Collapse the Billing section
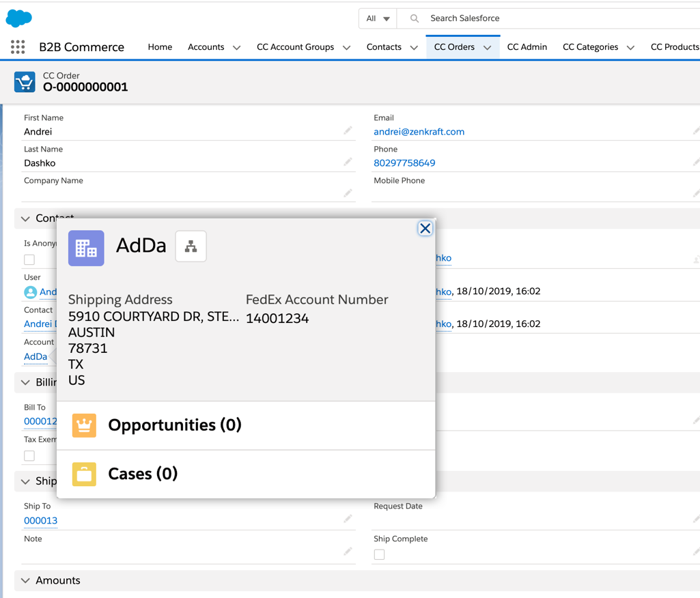Screen dimensions: 700x598 (25, 382)
